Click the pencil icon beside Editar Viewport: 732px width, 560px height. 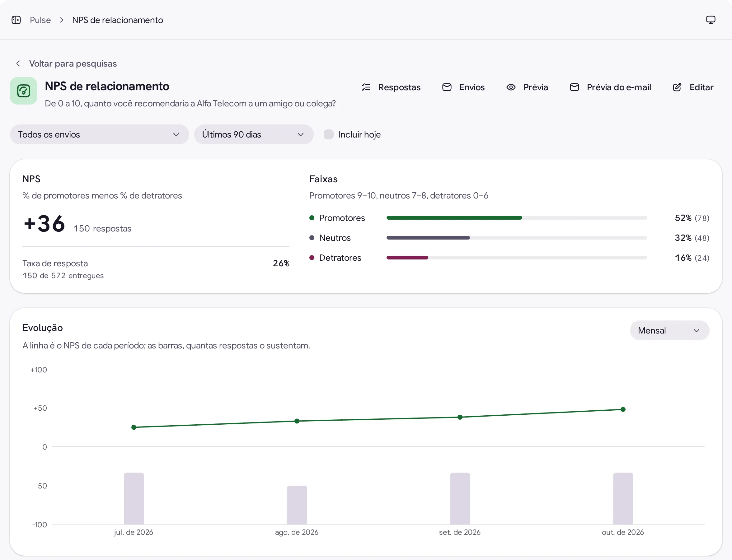(x=677, y=87)
